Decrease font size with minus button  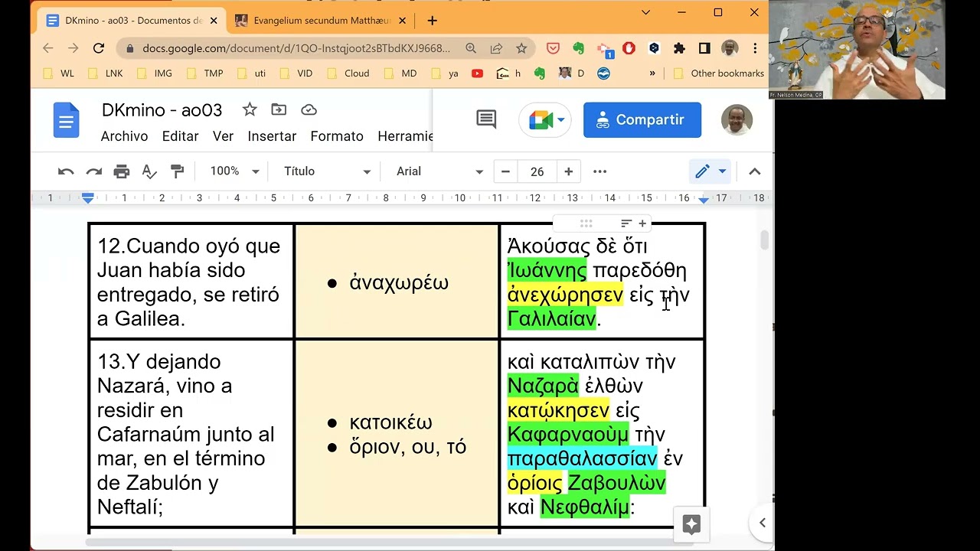(x=505, y=171)
